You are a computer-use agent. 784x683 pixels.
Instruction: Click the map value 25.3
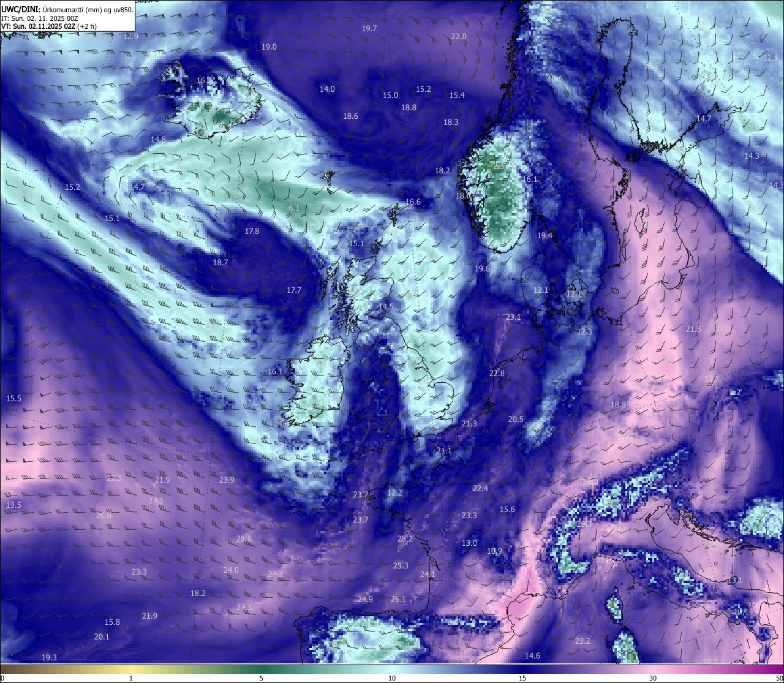pyautogui.click(x=401, y=566)
